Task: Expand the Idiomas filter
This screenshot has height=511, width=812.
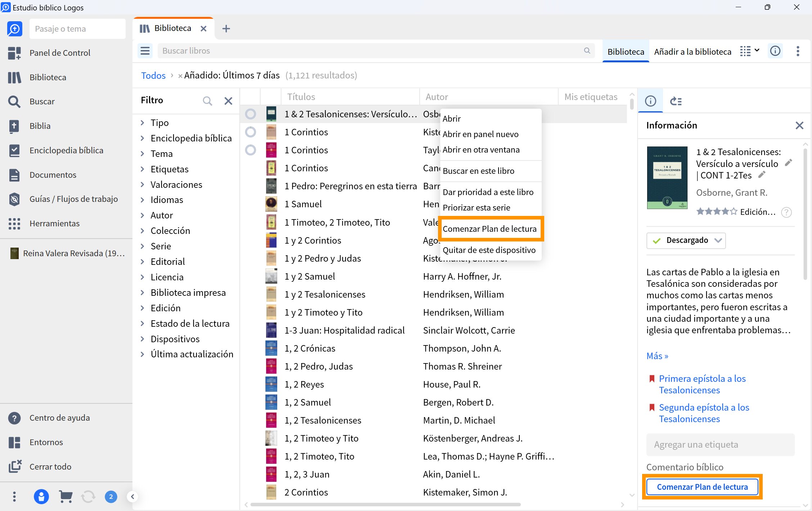Action: pos(143,200)
